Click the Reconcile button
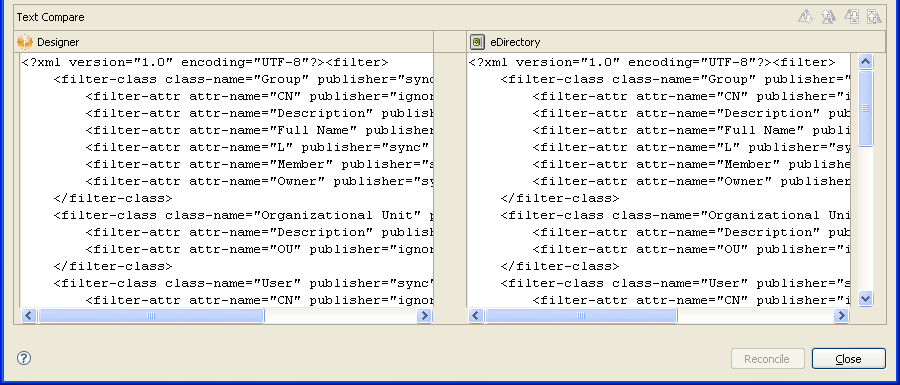 766,359
